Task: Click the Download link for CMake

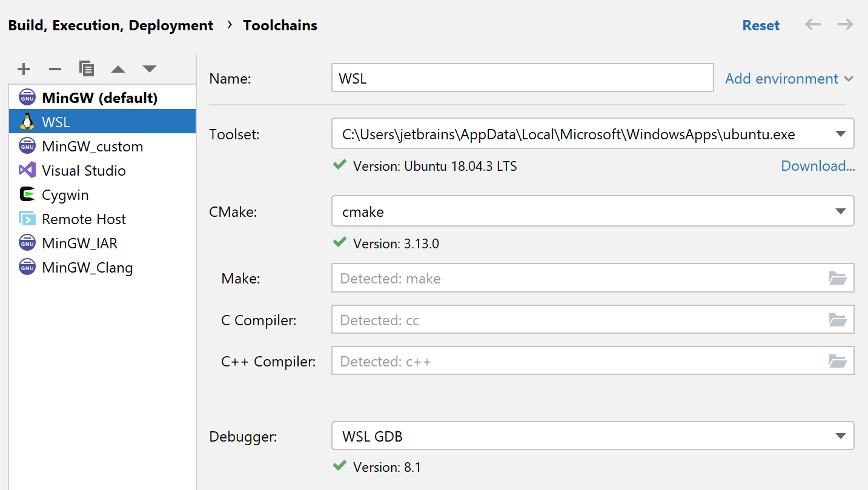Action: [818, 165]
